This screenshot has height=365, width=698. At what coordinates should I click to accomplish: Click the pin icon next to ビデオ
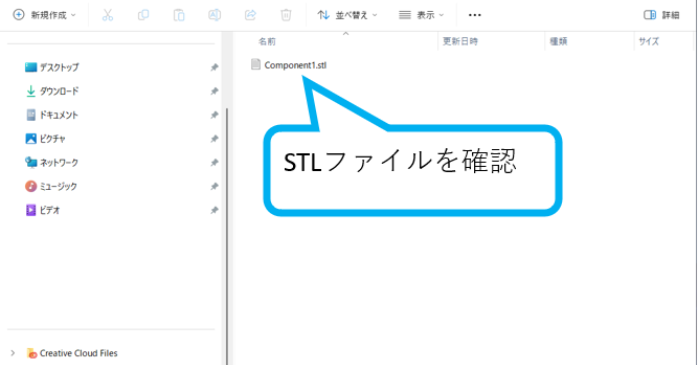pos(214,210)
